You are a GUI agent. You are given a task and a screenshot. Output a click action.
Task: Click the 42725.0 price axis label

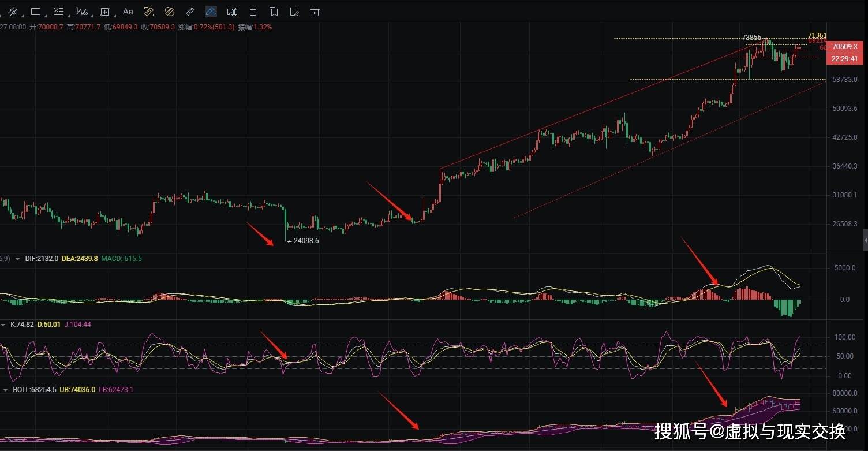point(844,137)
